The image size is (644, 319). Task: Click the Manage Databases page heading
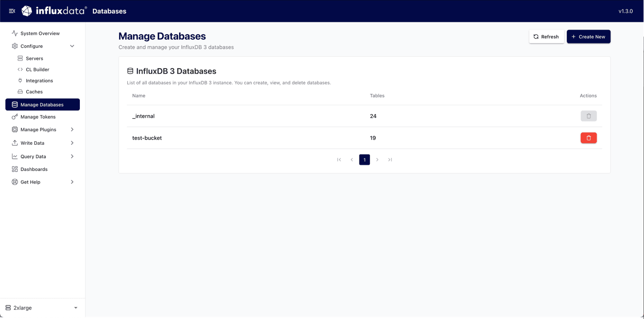(162, 36)
